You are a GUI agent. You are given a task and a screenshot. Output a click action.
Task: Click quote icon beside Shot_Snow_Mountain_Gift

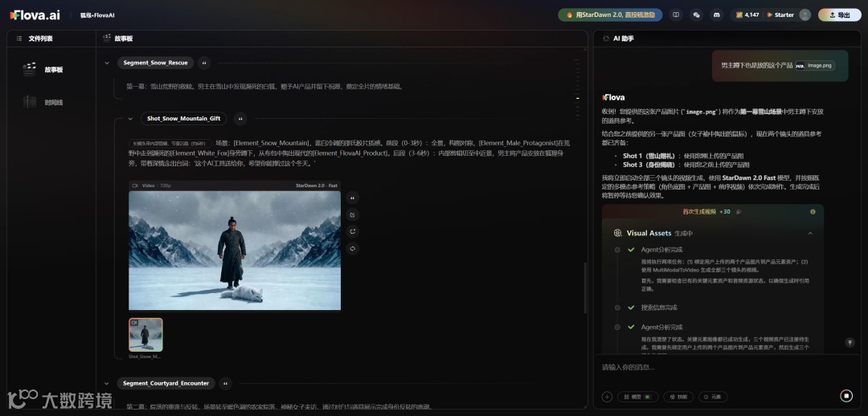tap(240, 118)
